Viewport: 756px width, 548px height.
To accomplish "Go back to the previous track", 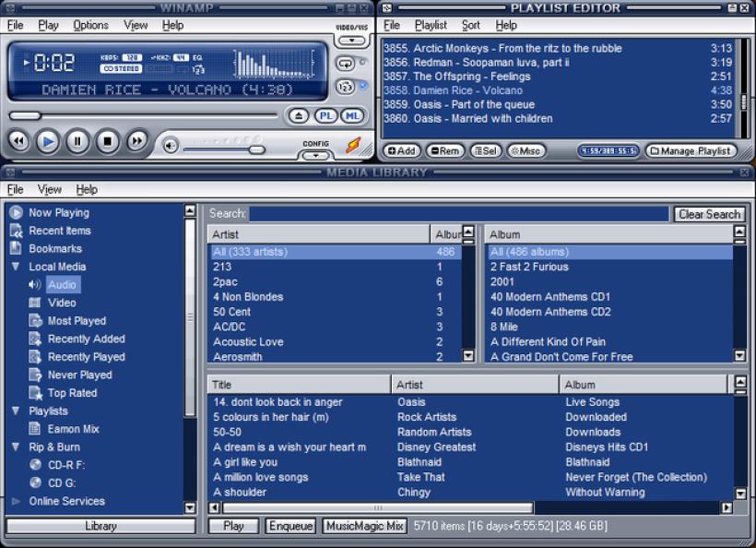I will point(18,141).
